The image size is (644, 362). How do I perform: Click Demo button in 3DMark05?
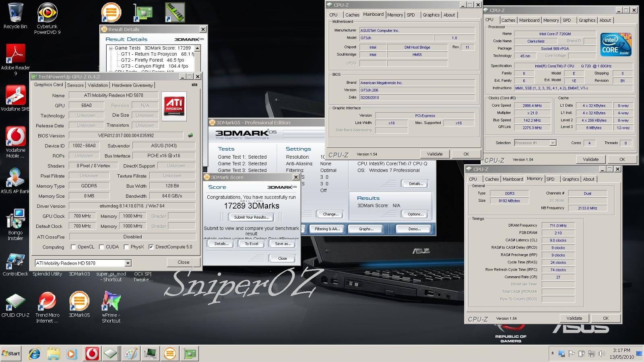pyautogui.click(x=414, y=229)
